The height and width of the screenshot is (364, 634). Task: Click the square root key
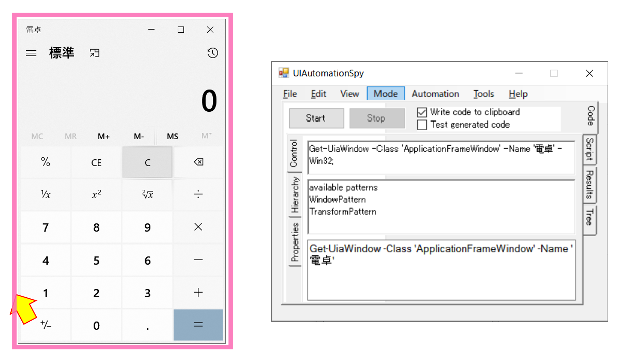(x=147, y=195)
